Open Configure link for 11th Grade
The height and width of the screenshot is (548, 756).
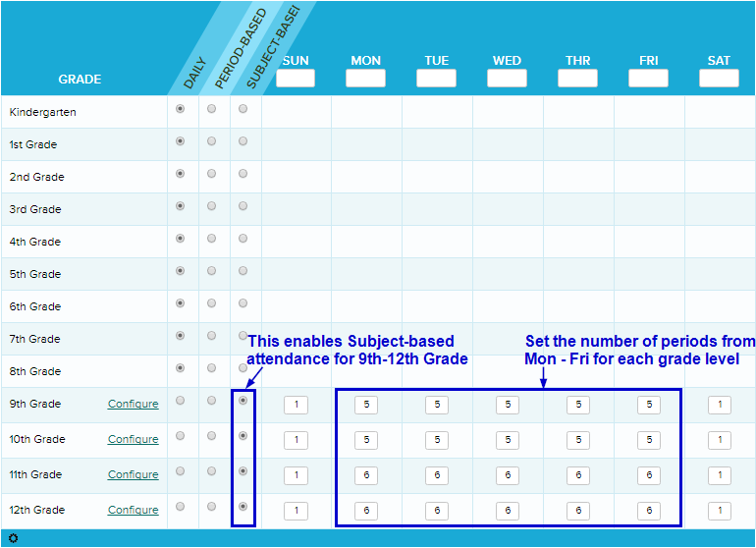tap(134, 474)
